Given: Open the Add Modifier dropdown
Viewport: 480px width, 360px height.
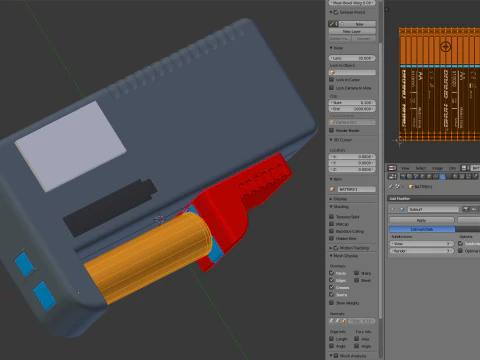Looking at the screenshot, I should 434,198.
